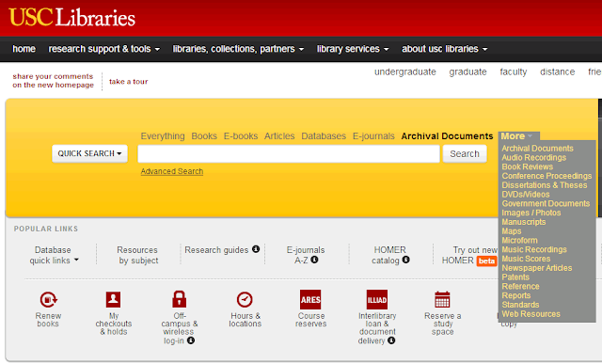Viewport: 602px width, 364px height.
Task: Open Database quick links dropdown
Action: [54, 255]
